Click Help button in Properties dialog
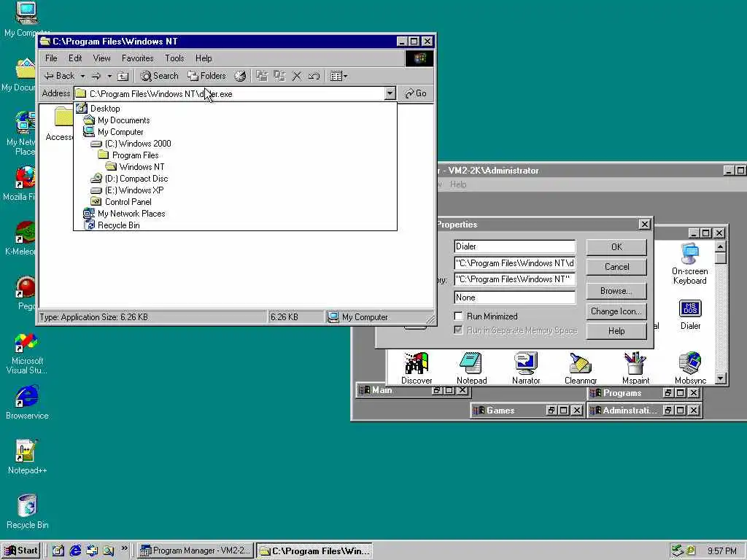This screenshot has width=747, height=560. click(x=616, y=331)
